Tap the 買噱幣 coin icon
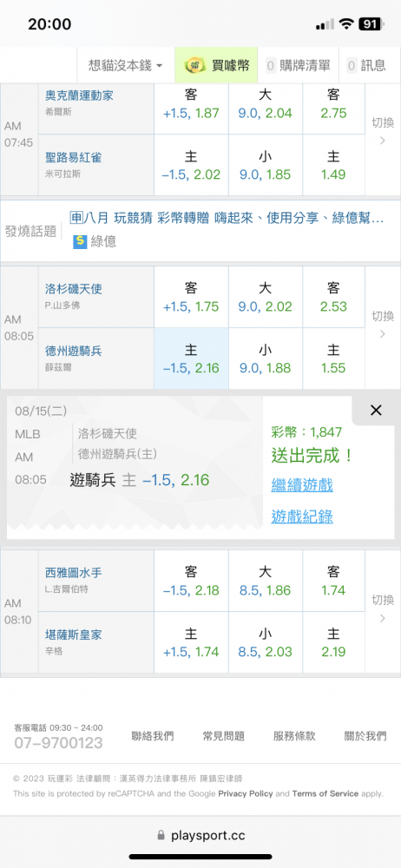401x868 pixels. [195, 65]
